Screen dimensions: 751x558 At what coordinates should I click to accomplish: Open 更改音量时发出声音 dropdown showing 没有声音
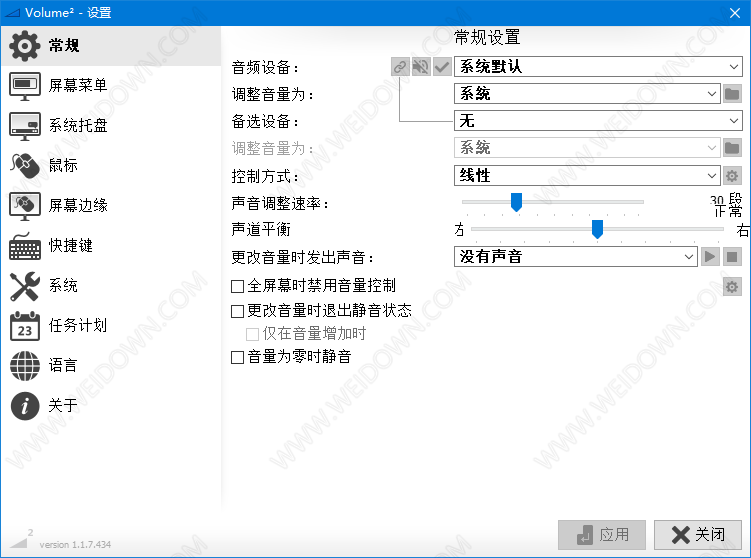(575, 257)
